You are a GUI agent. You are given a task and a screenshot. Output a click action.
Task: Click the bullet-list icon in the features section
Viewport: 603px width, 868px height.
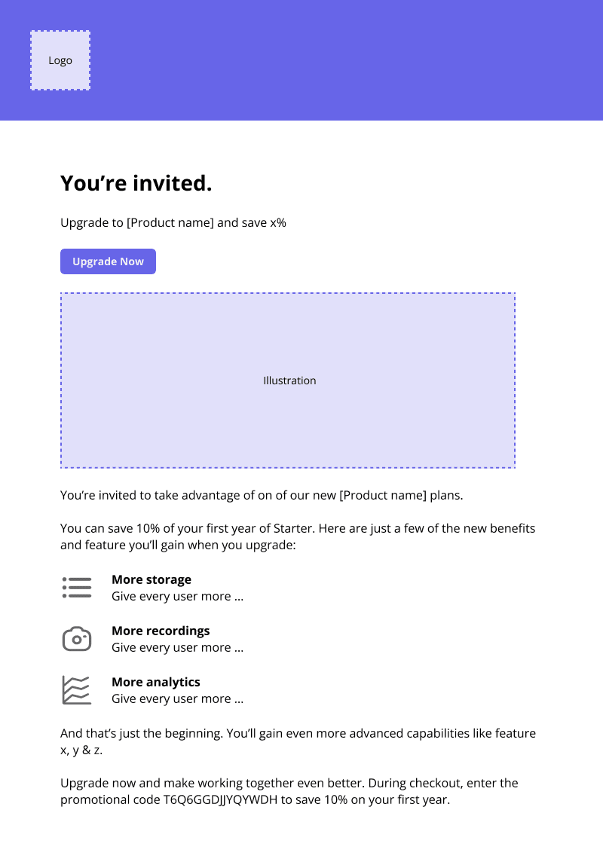pos(77,588)
